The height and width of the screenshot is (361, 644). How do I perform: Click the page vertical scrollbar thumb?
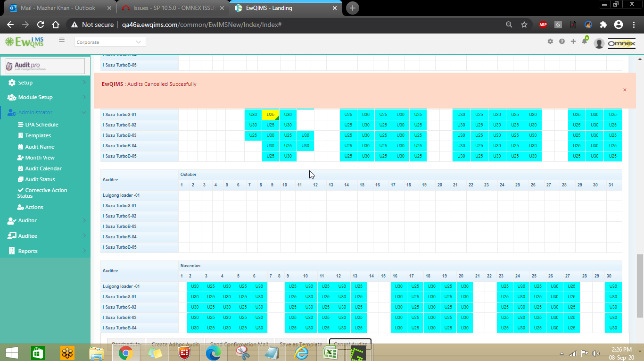(x=640, y=286)
